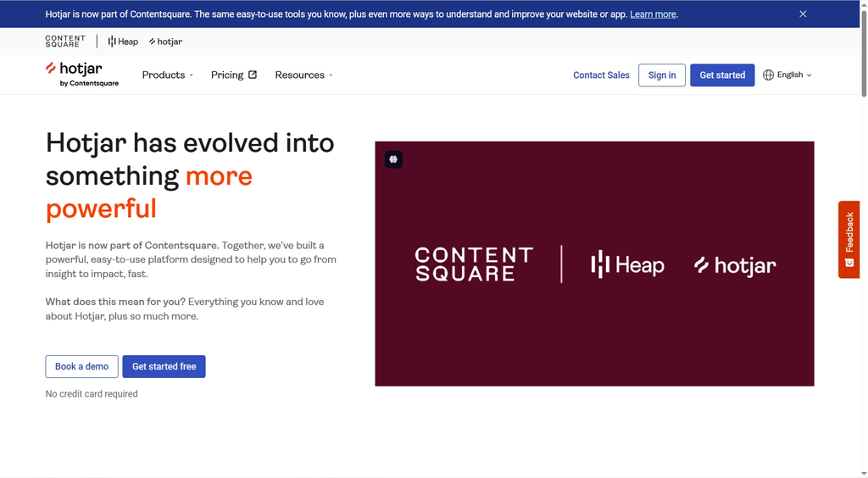Open the orange Feedback side tab

(x=849, y=239)
